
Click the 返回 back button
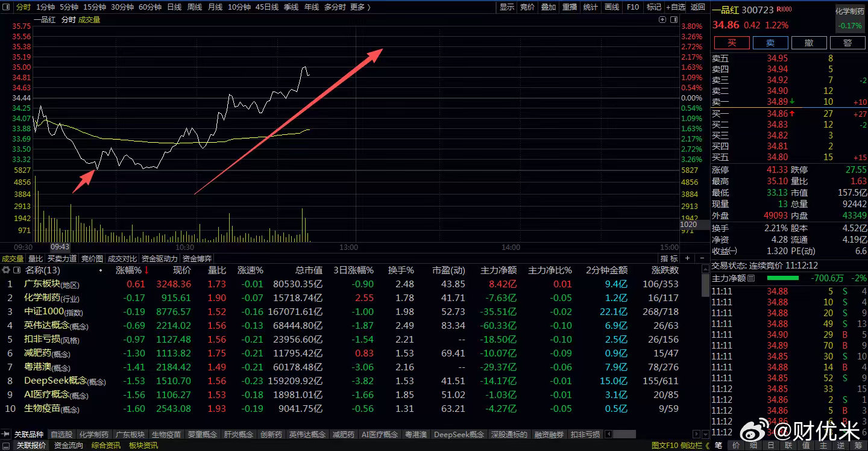697,7
